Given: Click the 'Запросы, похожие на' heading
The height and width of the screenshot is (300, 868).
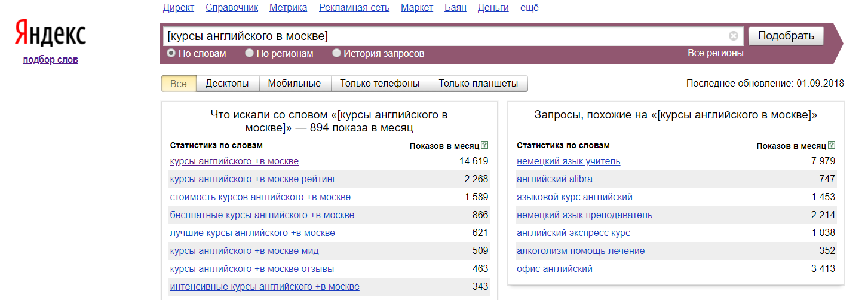Looking at the screenshot, I should tap(676, 115).
